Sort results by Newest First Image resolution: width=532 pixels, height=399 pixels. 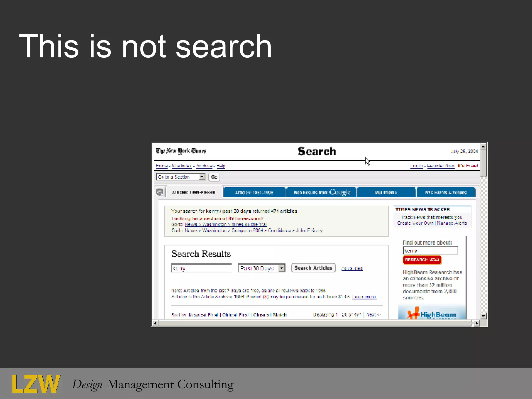pos(203,315)
